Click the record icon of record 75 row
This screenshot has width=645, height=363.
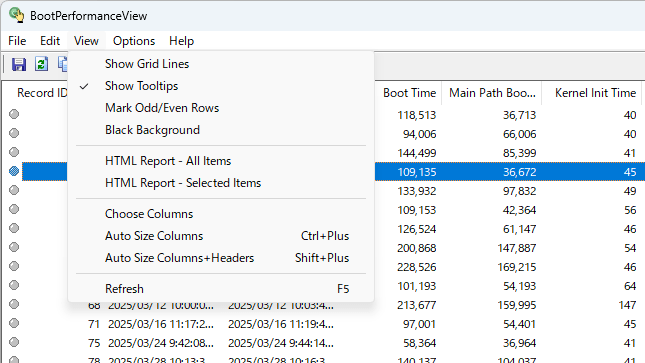coord(14,342)
